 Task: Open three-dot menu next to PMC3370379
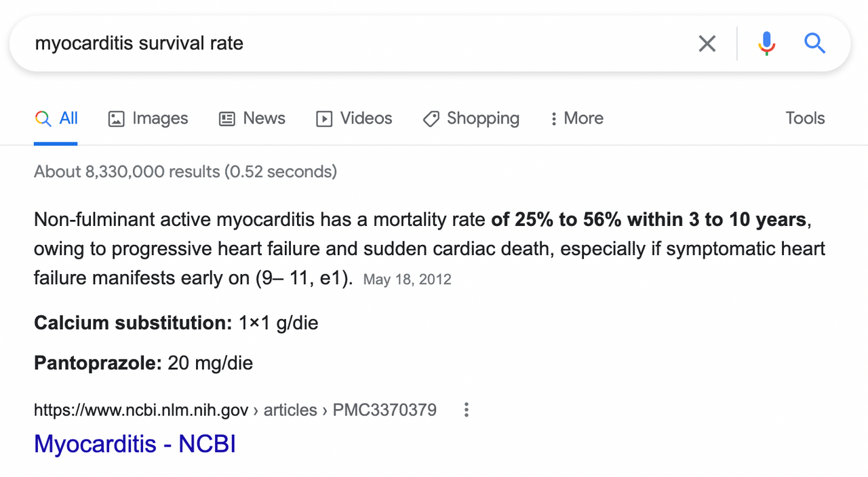(x=466, y=410)
